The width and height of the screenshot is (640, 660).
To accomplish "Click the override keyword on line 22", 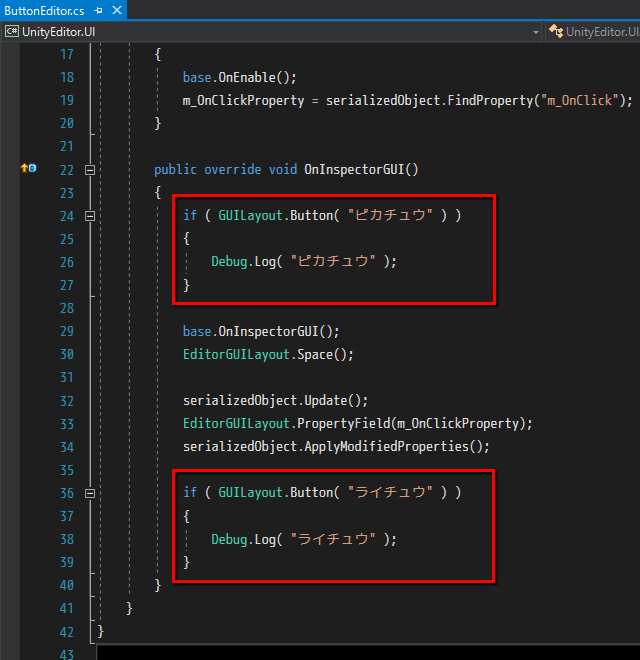I will [232, 170].
